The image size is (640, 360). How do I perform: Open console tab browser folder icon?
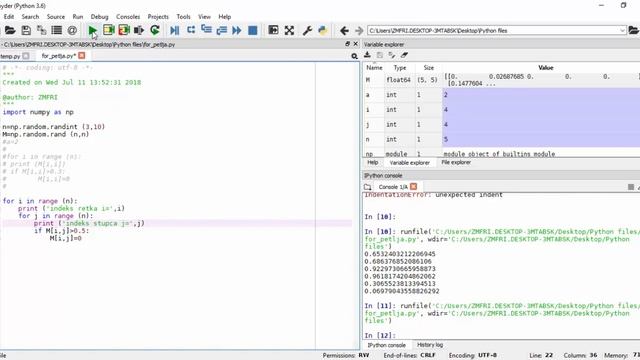click(368, 187)
